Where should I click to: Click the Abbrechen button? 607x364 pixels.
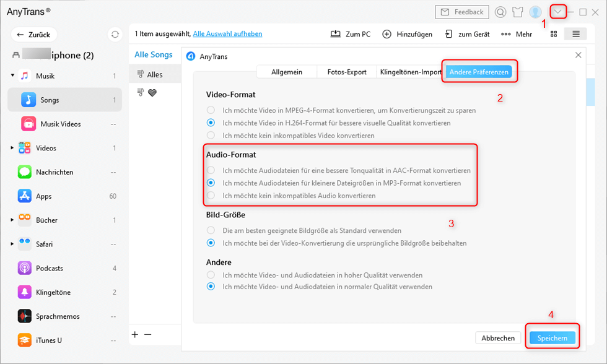498,338
